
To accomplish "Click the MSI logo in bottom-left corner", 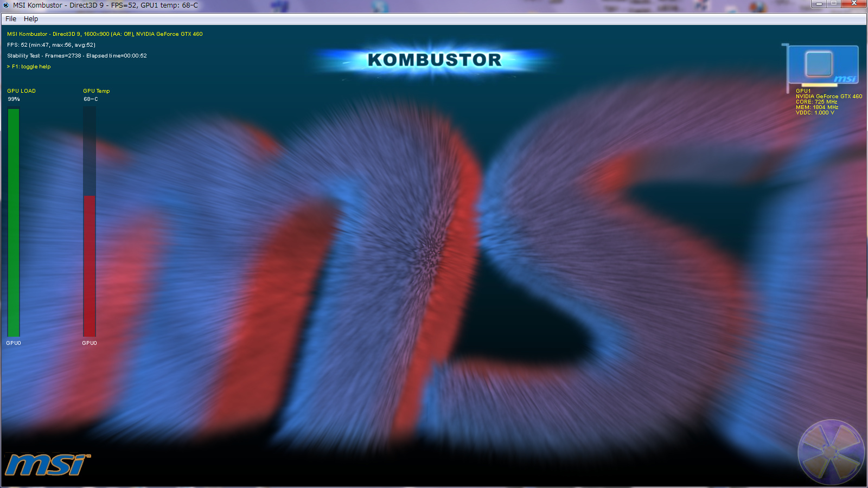I will (47, 465).
